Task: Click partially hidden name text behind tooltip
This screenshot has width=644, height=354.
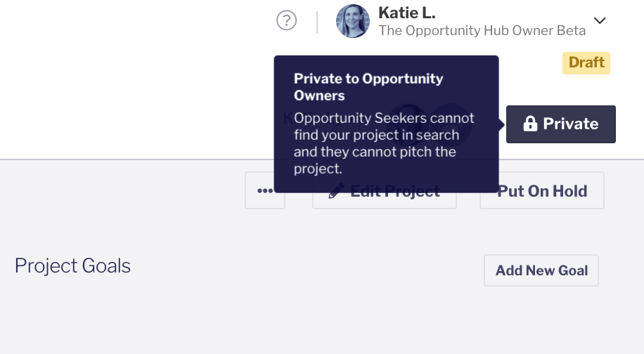Action: [x=288, y=117]
